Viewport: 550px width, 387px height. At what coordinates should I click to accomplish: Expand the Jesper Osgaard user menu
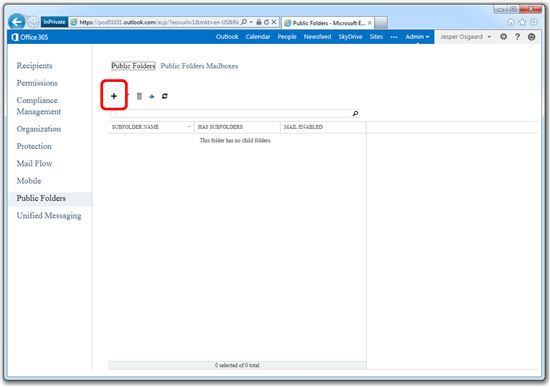click(465, 36)
